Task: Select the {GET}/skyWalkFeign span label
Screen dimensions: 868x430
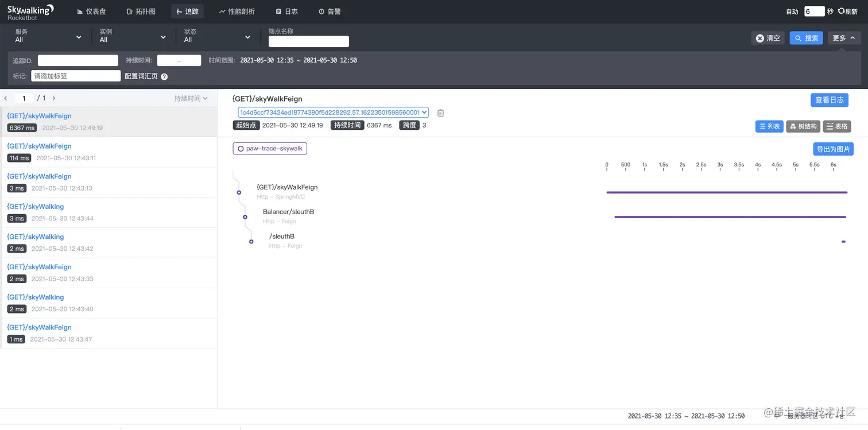Action: pyautogui.click(x=287, y=187)
